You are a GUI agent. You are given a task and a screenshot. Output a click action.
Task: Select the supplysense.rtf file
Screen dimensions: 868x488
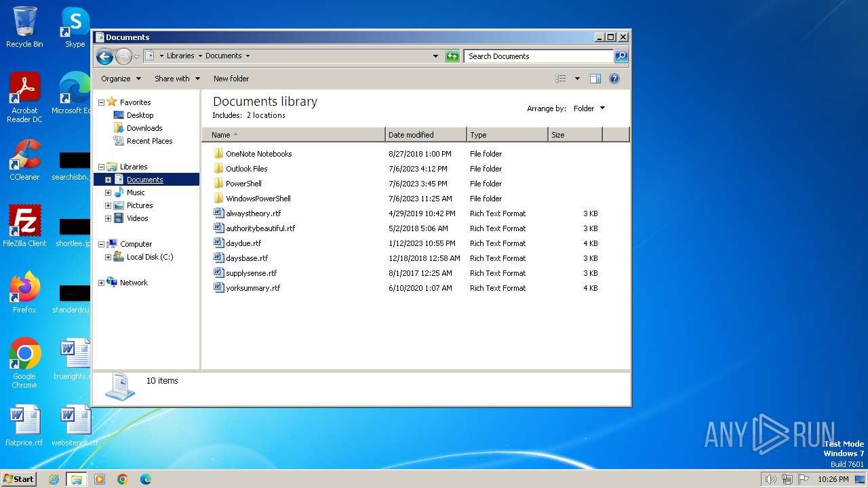point(251,273)
